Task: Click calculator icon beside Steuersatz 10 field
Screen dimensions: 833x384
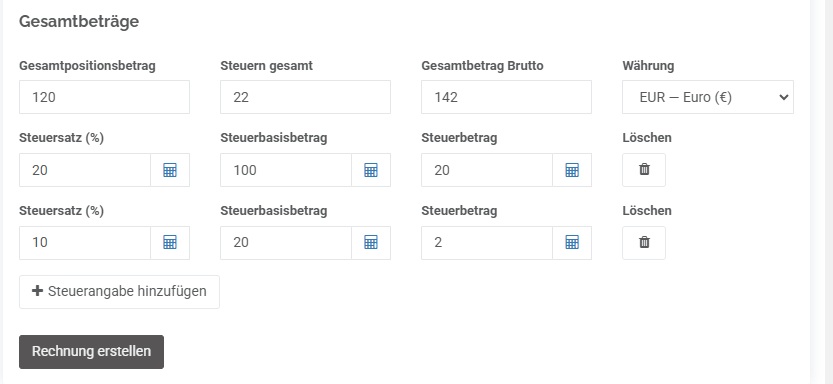Action: click(x=170, y=243)
